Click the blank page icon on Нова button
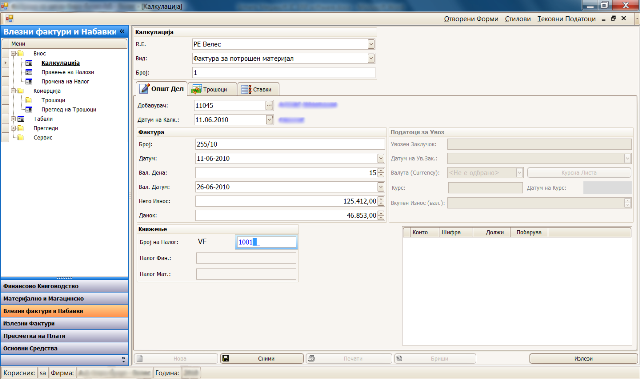 point(140,359)
